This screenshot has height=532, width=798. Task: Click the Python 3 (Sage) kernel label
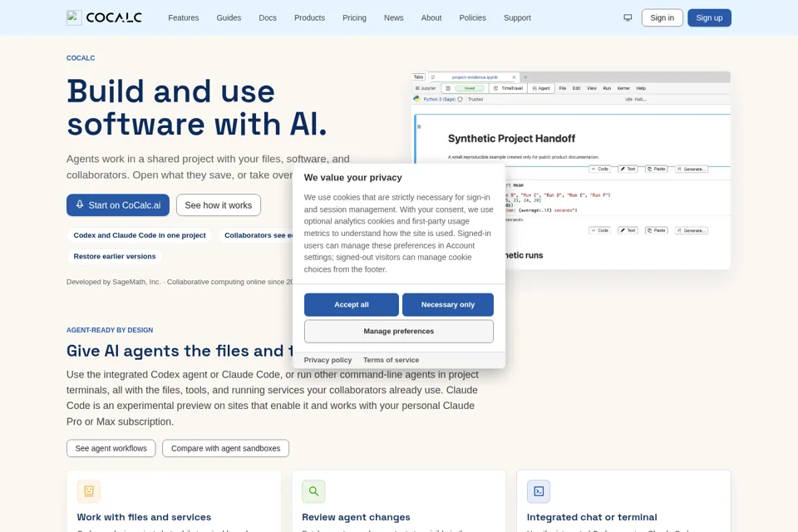click(x=439, y=99)
